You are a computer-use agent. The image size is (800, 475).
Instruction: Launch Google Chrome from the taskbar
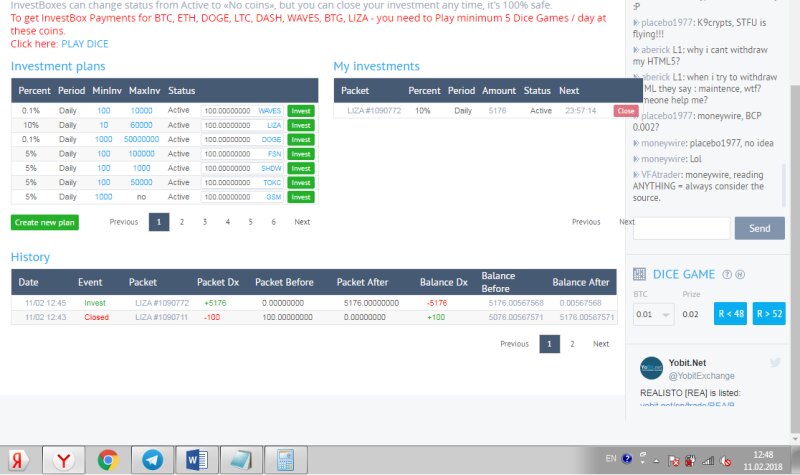click(108, 460)
